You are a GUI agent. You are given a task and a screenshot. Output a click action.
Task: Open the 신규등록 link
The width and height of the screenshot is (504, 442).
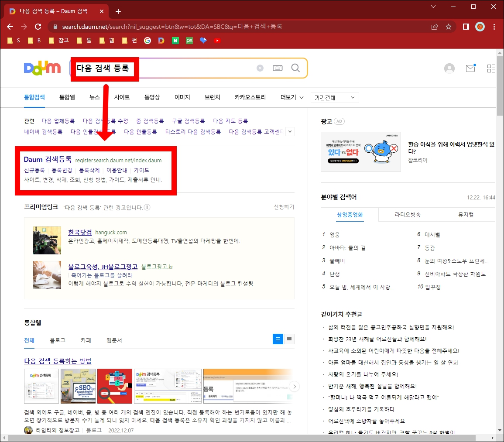34,170
